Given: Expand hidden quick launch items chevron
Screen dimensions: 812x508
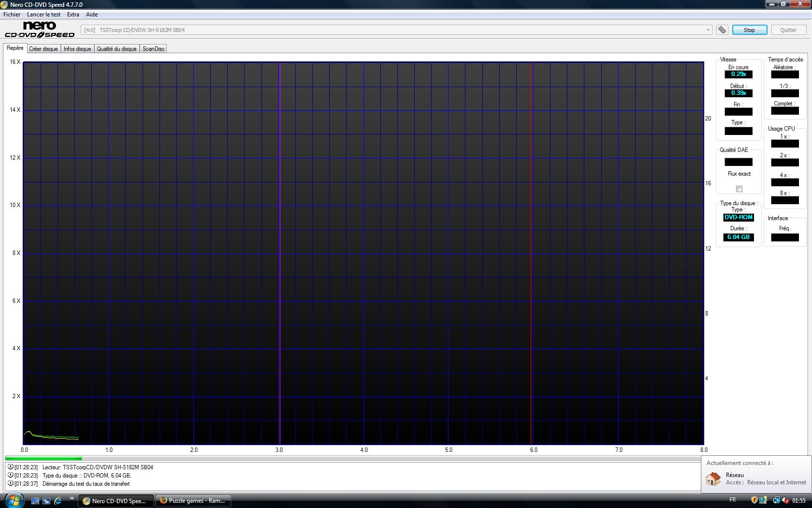Looking at the screenshot, I should pyautogui.click(x=72, y=498).
